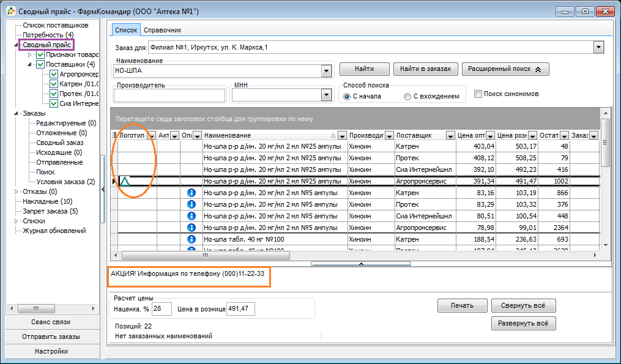Click the info icon in Протек №5 ампулы row
Viewport: 621px width, 364px height.
(x=192, y=204)
